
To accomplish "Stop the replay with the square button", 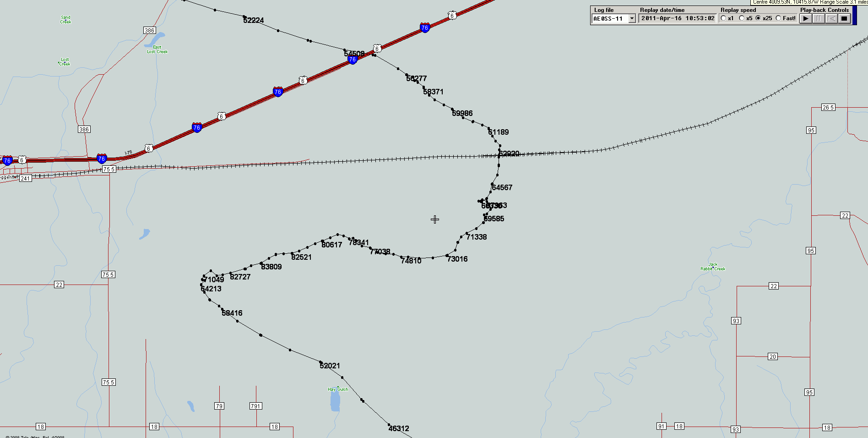I will click(844, 18).
